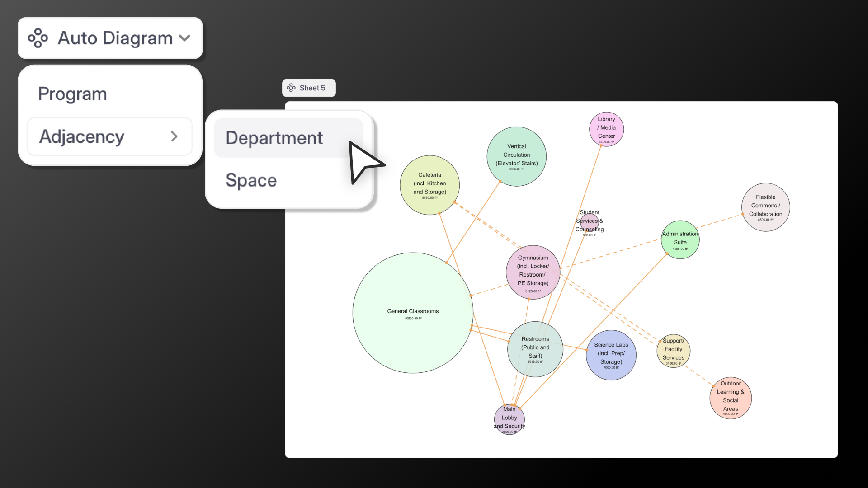This screenshot has width=868, height=488.
Task: Click the Sheet 5 tab icon
Action: [x=291, y=88]
